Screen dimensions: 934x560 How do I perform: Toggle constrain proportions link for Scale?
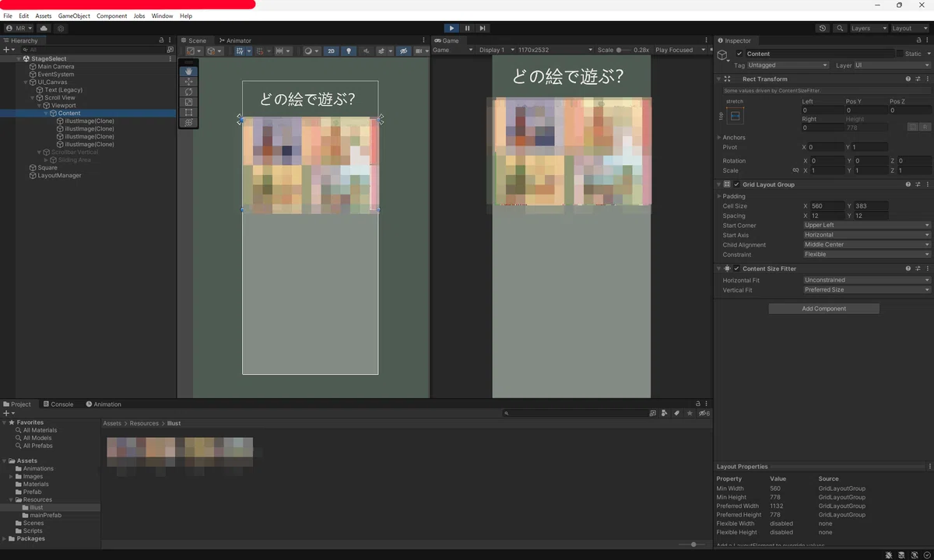795,170
